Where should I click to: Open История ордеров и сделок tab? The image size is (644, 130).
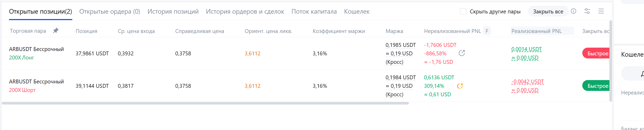[245, 11]
